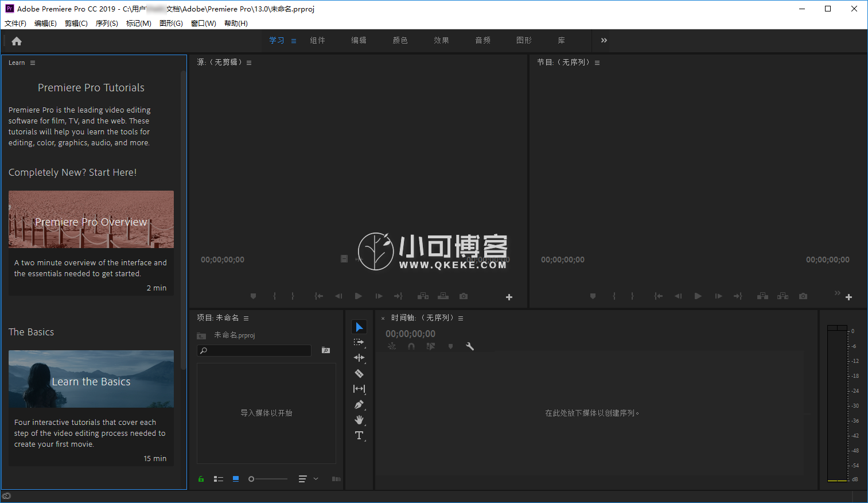Toggle nest sequence insert mode in the Timeline
This screenshot has height=503, width=868.
click(392, 346)
